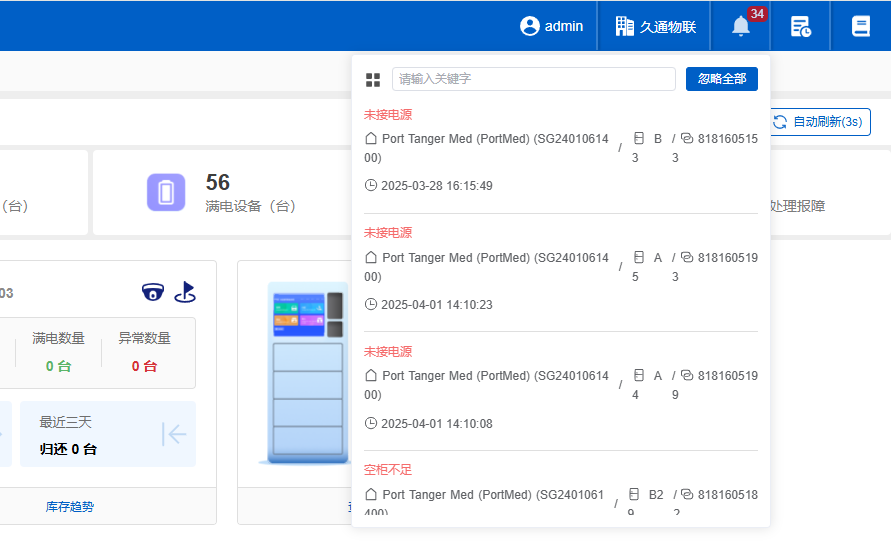Viewport: 891px width, 541px height.
Task: Click the full battery device icon
Action: click(166, 192)
